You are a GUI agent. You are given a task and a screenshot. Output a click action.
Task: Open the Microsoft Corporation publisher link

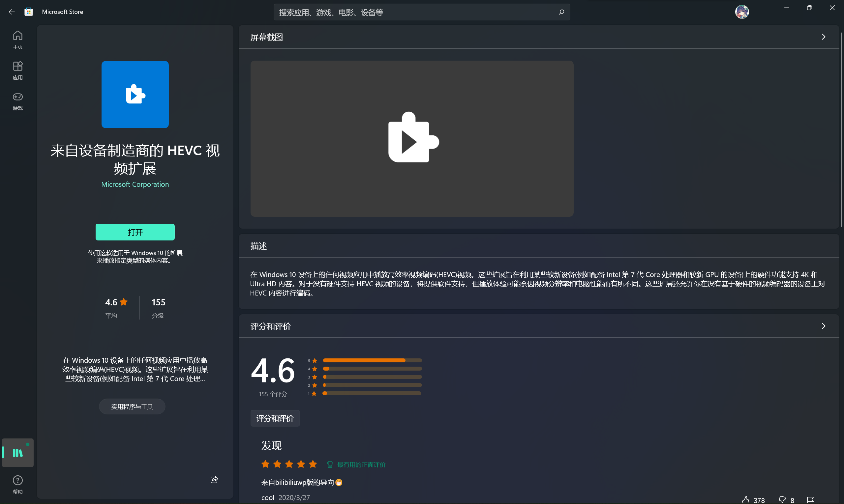tap(135, 184)
